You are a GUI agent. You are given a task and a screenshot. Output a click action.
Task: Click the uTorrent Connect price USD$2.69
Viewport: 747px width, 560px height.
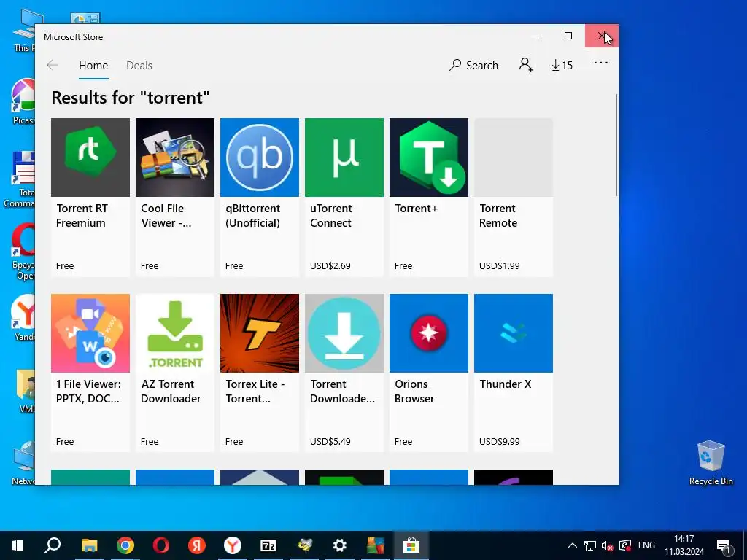[330, 265]
